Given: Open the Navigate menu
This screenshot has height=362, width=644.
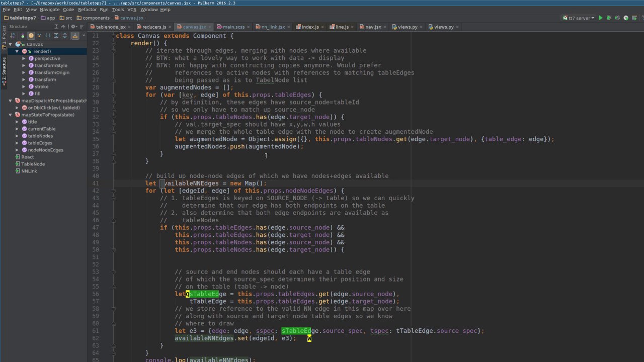Looking at the screenshot, I should [50, 10].
